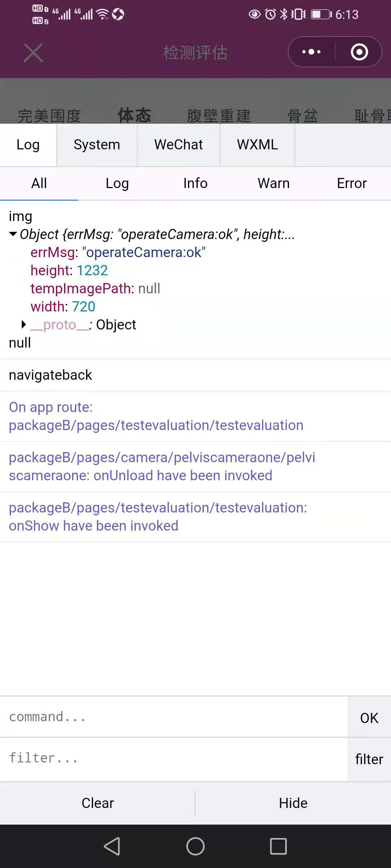Switch to the System tab
The image size is (391, 868).
[97, 145]
